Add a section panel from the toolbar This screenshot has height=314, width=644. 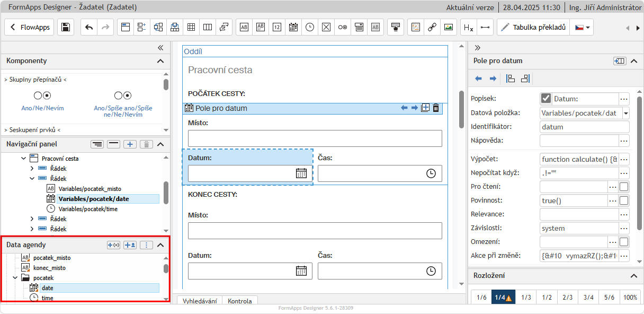[126, 27]
